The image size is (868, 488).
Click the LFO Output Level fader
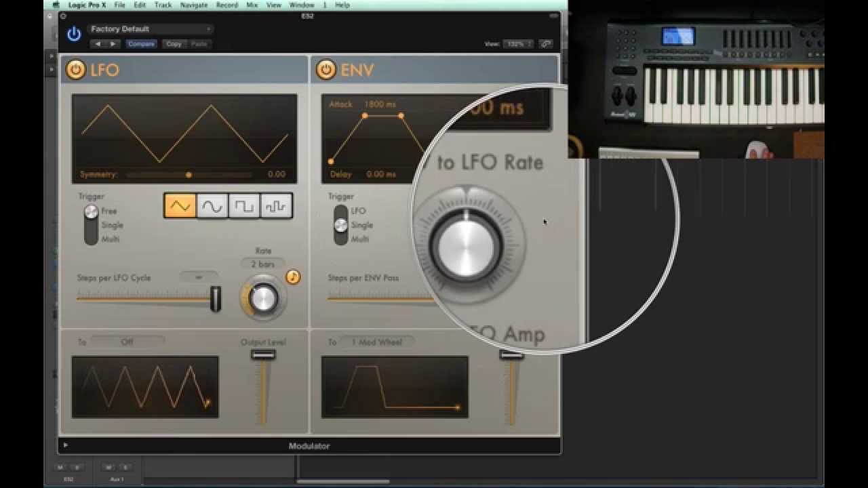point(263,354)
